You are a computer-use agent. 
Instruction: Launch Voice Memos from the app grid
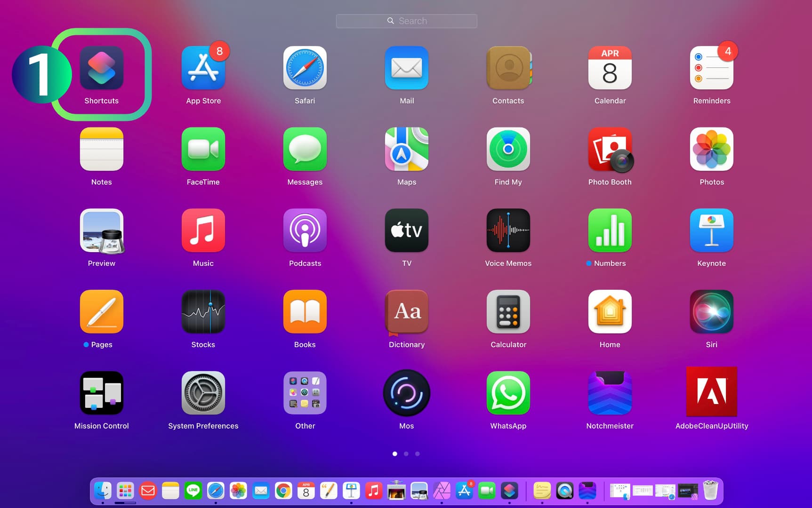pos(508,230)
